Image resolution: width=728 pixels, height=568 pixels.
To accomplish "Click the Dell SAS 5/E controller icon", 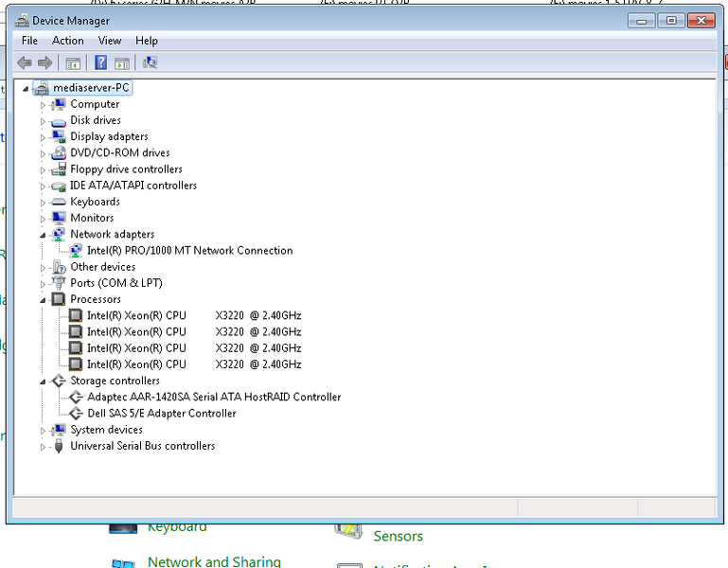I will (x=76, y=414).
